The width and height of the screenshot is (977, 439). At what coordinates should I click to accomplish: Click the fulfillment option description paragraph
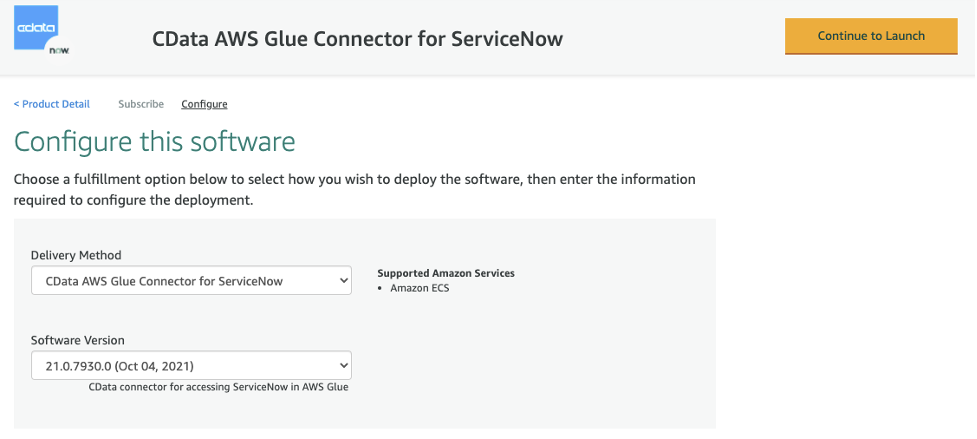(x=355, y=191)
